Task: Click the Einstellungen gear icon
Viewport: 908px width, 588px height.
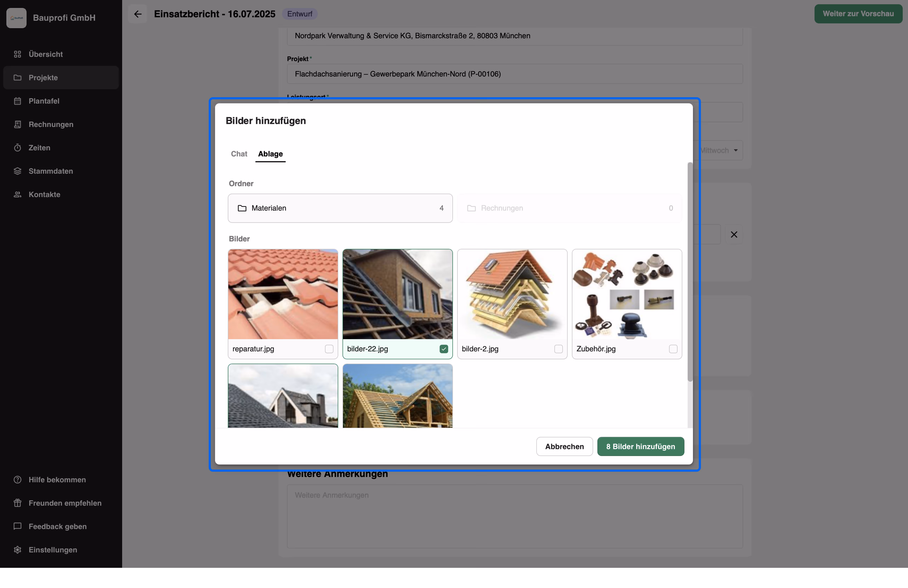Action: [x=18, y=549]
